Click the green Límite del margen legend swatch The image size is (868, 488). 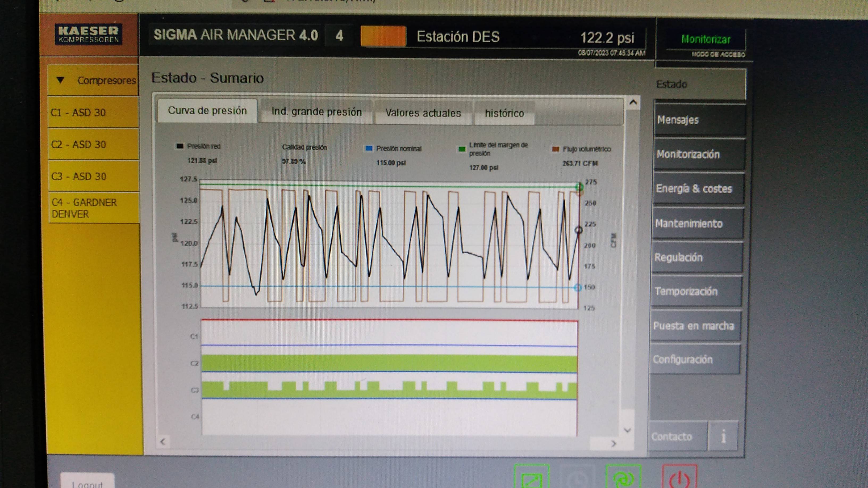(x=462, y=149)
